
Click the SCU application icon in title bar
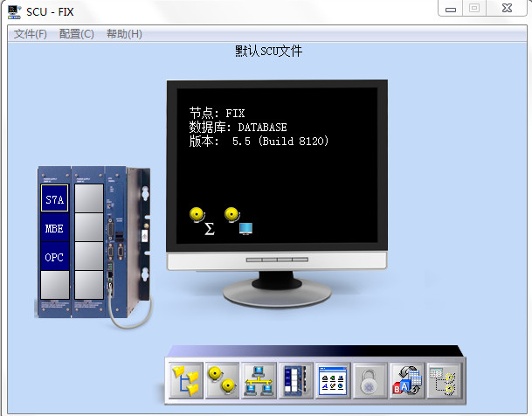coord(13,9)
